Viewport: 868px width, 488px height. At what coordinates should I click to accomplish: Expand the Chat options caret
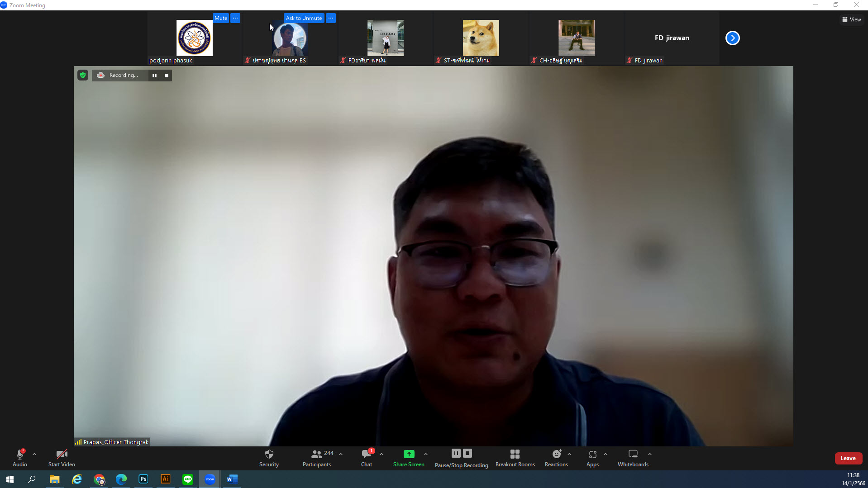(382, 454)
